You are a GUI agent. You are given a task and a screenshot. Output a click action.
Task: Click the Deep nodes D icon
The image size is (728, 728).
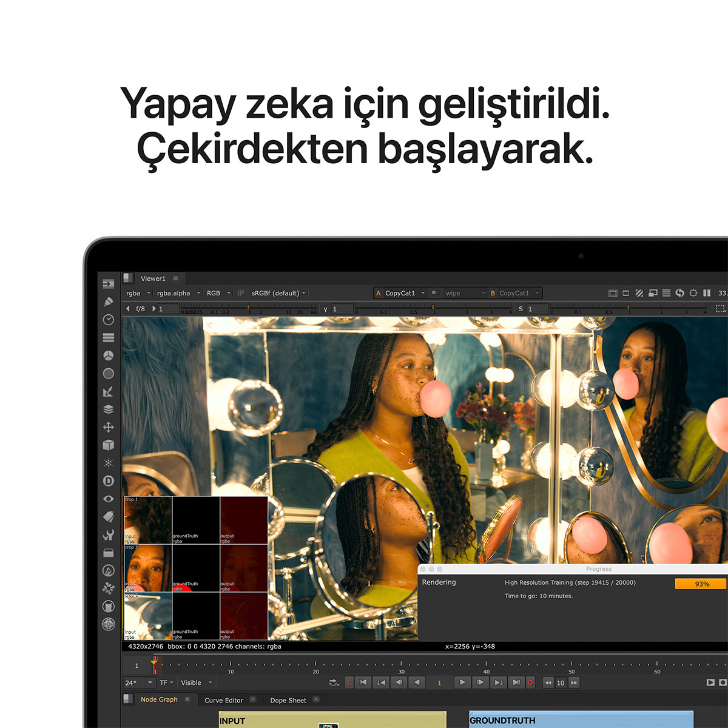[x=109, y=481]
